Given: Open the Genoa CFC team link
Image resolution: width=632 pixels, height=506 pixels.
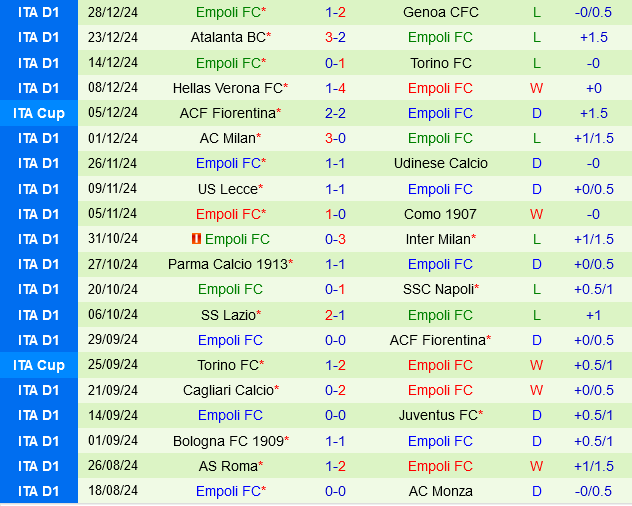Looking at the screenshot, I should coord(441,12).
